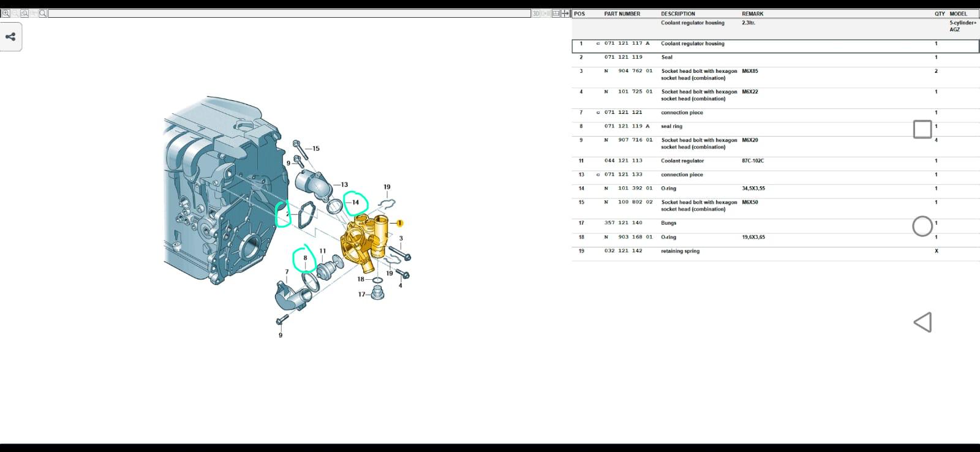Click callout number 8 on diagram

coord(305,258)
